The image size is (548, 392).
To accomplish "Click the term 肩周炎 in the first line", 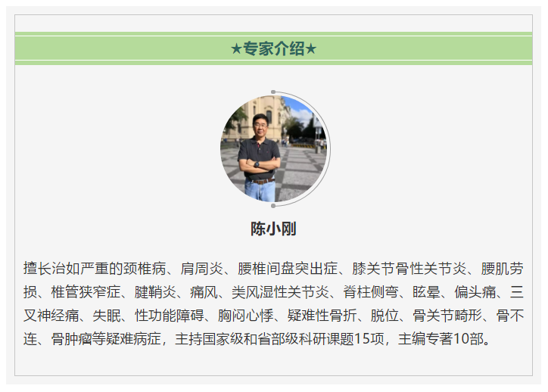I will [x=202, y=269].
